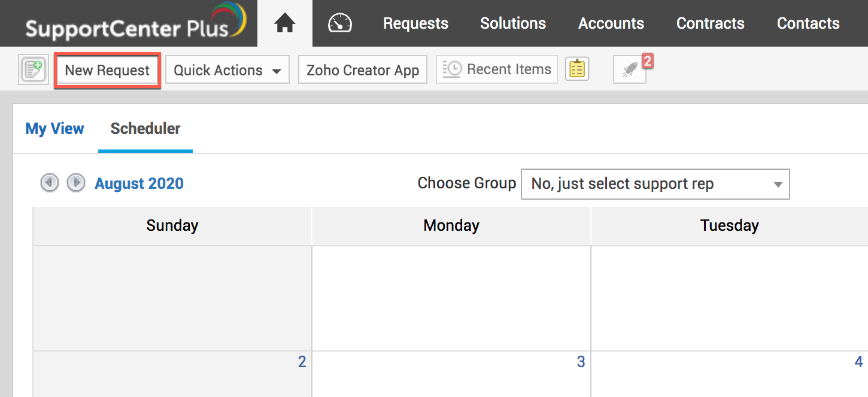The height and width of the screenshot is (397, 868).
Task: Go to the previous month arrow
Action: click(50, 183)
